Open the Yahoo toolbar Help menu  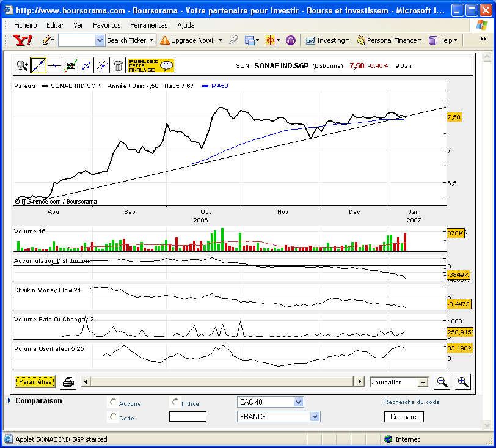tap(443, 40)
